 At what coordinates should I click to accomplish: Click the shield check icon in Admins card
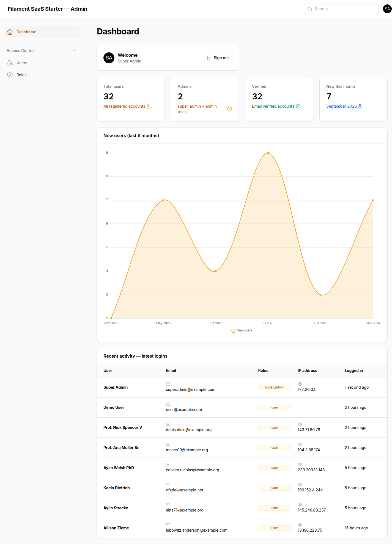(229, 109)
